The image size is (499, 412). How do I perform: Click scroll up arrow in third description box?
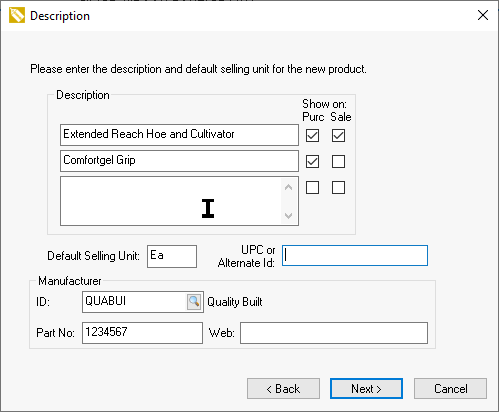[289, 187]
